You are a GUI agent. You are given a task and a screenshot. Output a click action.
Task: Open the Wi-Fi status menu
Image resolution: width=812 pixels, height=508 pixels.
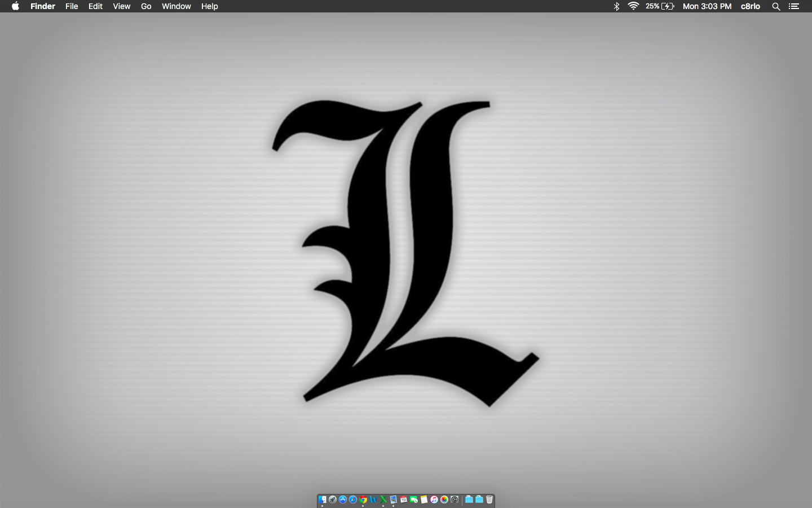[633, 6]
